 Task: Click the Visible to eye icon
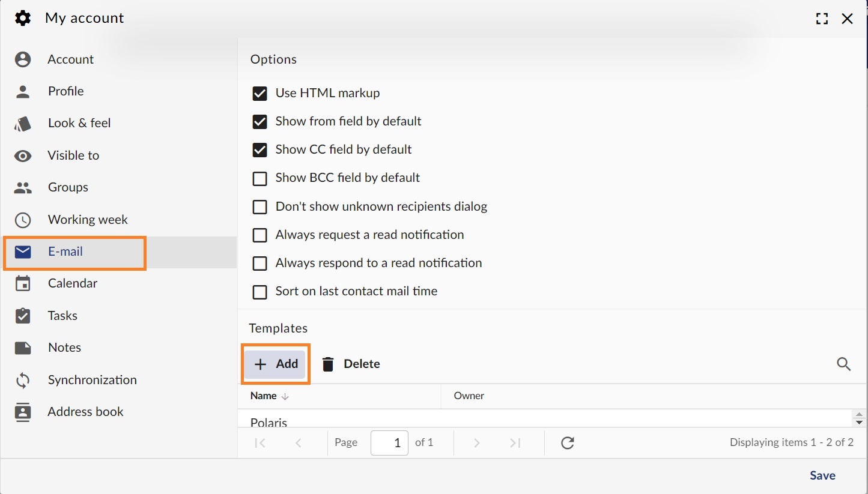23,155
